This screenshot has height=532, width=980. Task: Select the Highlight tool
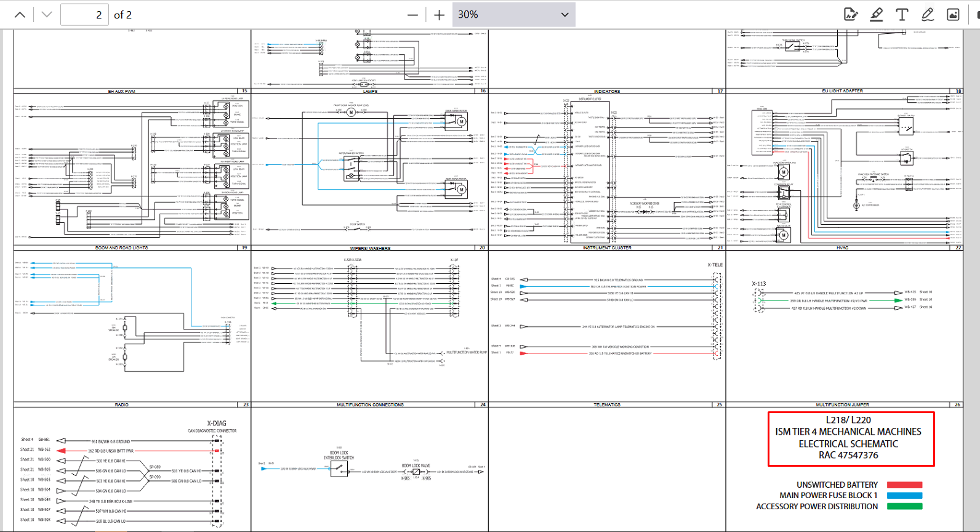click(877, 15)
